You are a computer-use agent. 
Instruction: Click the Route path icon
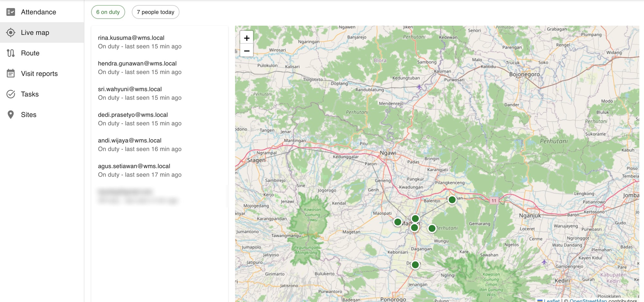click(11, 53)
